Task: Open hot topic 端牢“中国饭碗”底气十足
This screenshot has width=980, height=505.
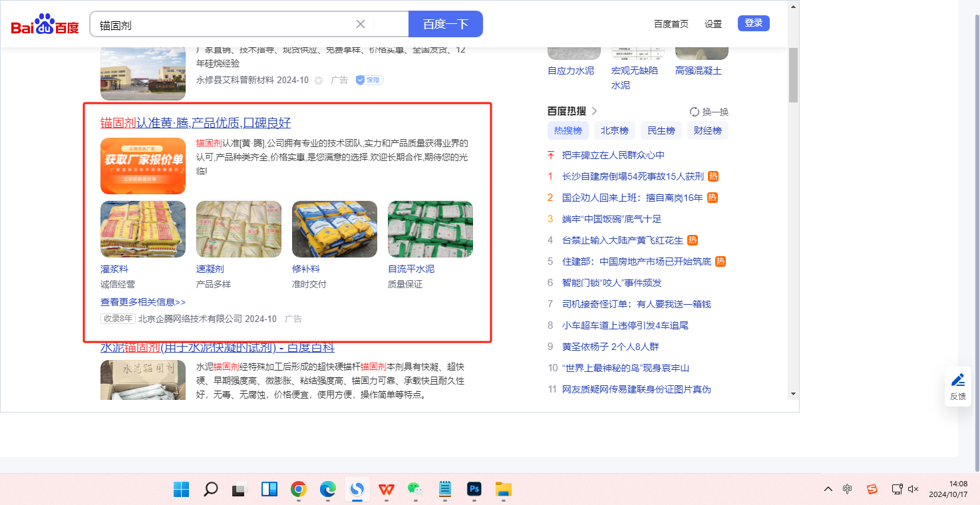Action: click(x=612, y=219)
